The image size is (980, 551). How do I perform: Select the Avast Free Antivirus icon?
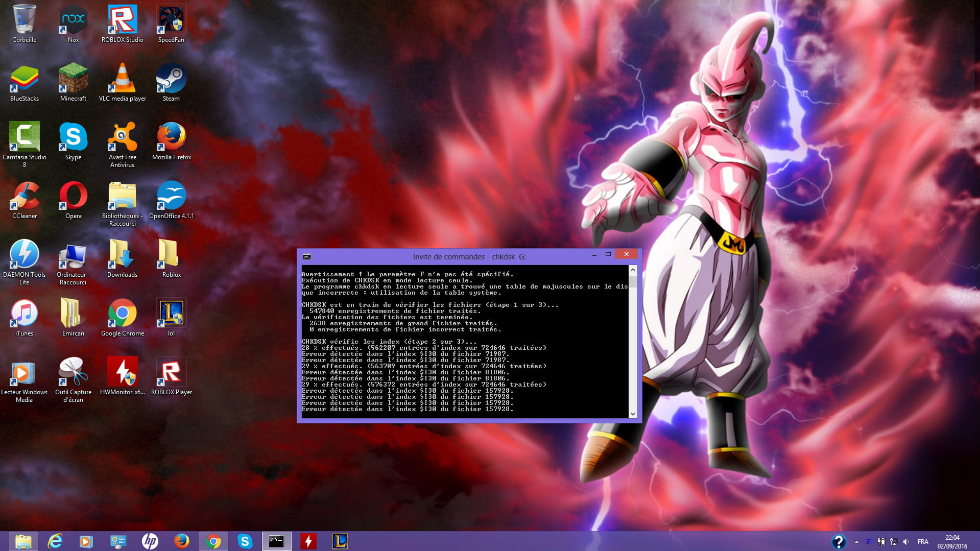point(122,145)
